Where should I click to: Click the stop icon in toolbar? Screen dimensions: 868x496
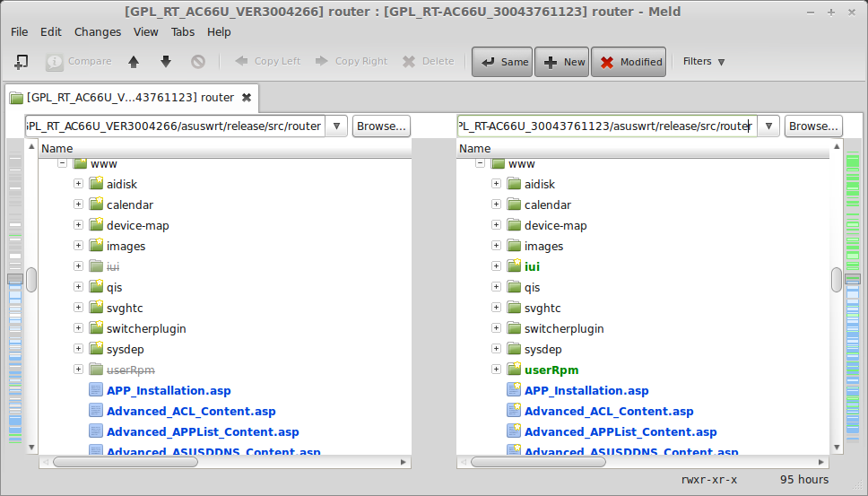(x=198, y=62)
